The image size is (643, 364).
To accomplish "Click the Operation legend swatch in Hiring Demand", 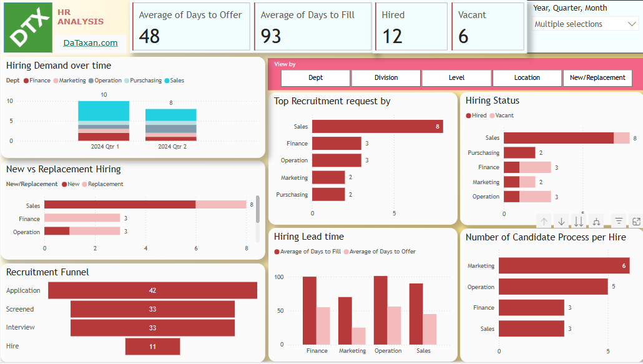I will point(91,81).
